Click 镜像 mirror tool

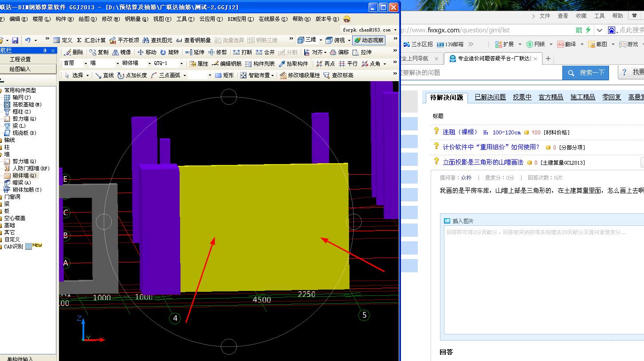tap(121, 52)
